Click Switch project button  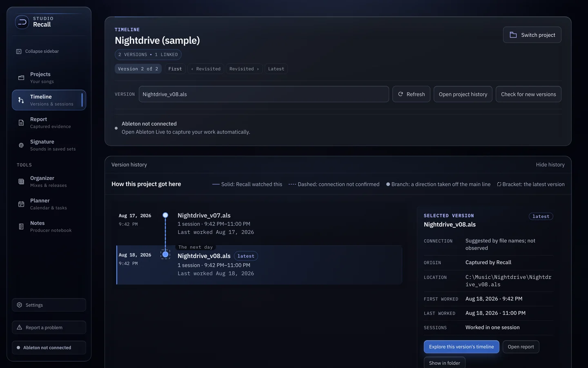(x=532, y=35)
